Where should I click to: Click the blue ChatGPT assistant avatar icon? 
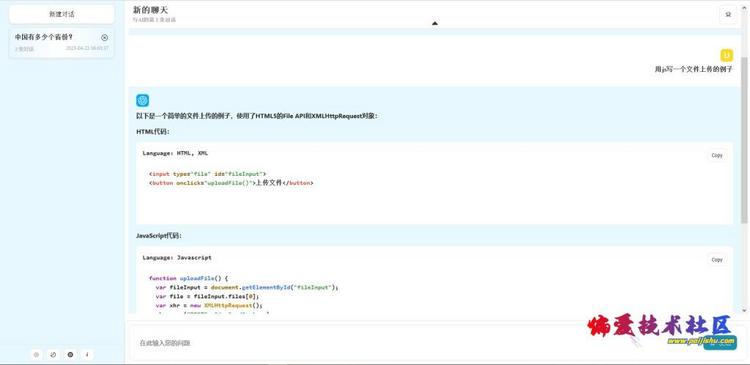click(x=143, y=100)
